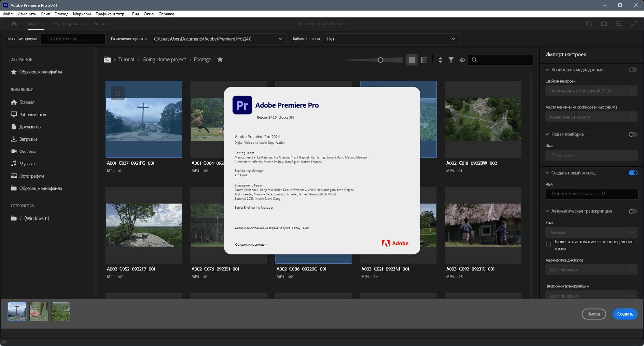This screenshot has width=644, height=346.
Task: Click the Home icon in the header
Action: click(14, 24)
